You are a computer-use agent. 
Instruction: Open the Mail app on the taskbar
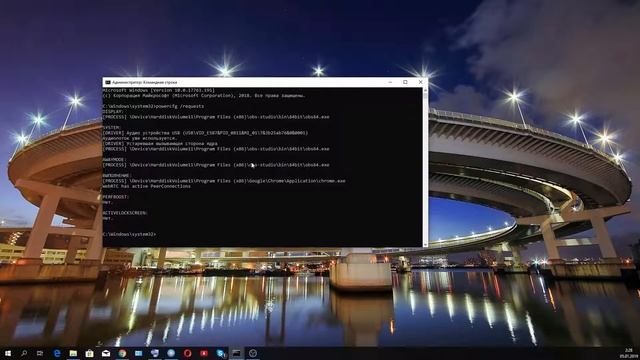106,353
